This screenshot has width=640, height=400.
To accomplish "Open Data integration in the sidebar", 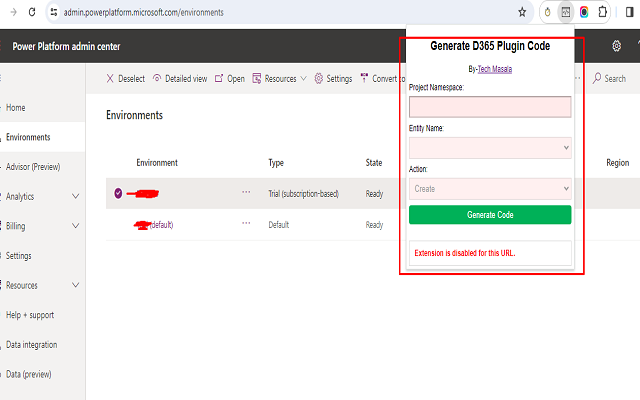I will (x=31, y=345).
